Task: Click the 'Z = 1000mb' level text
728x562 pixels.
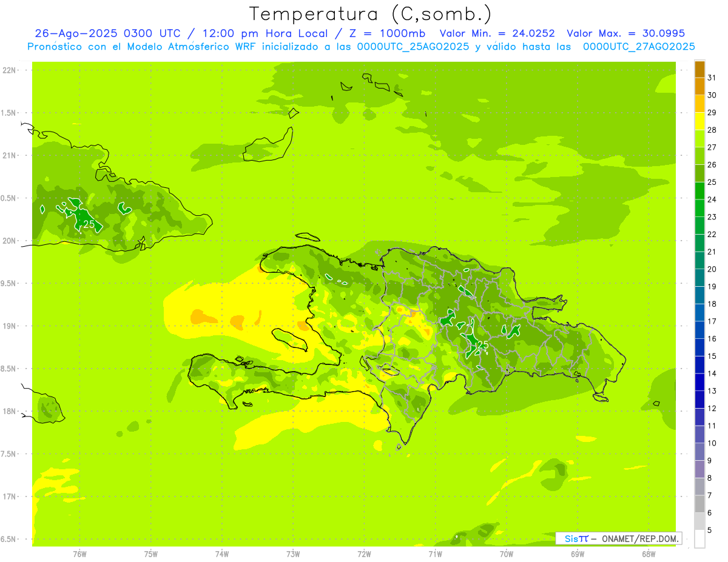Action: (389, 33)
